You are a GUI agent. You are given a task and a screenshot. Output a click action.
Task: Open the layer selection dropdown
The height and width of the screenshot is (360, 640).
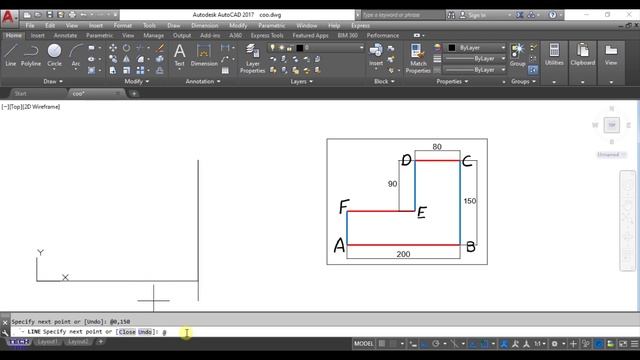pyautogui.click(x=316, y=48)
